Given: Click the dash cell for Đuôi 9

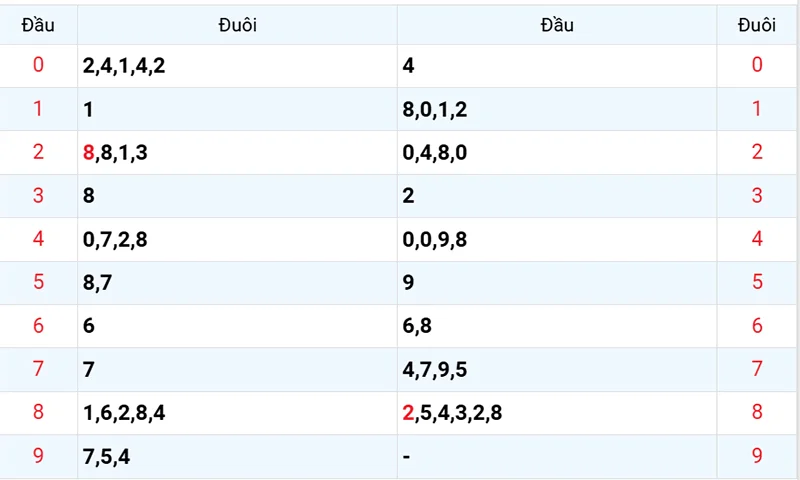Looking at the screenshot, I should click(557, 456).
